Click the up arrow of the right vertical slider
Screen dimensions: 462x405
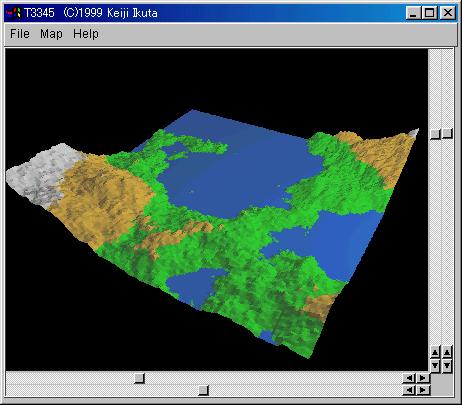447,352
